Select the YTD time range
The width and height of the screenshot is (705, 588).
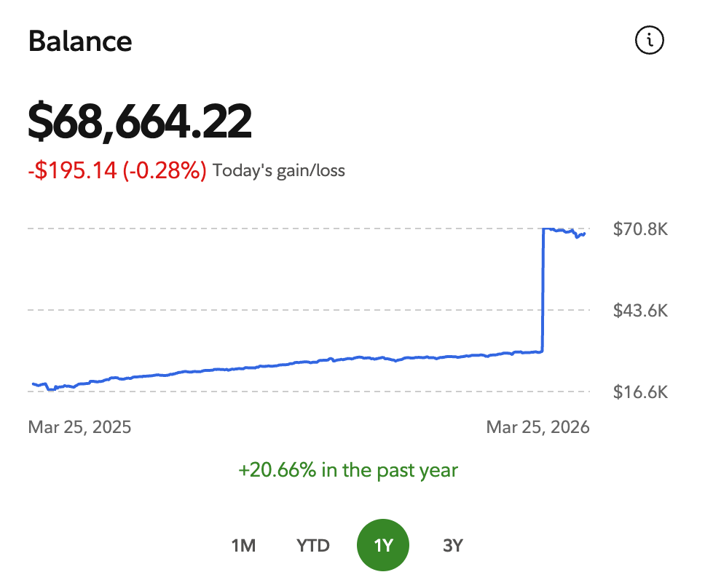313,545
